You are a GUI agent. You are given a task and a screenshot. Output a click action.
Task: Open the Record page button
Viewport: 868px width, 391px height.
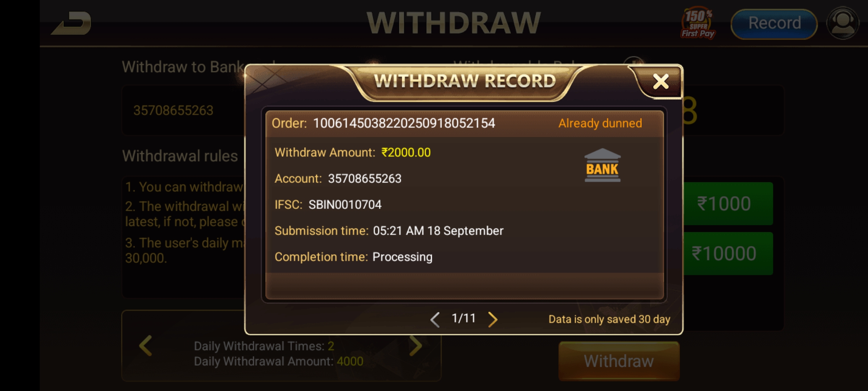(x=774, y=24)
